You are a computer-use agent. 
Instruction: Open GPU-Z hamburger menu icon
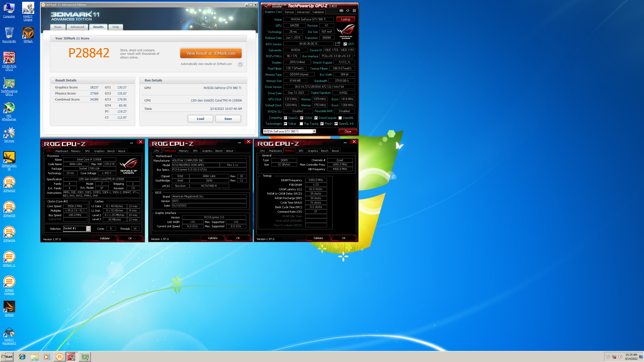[354, 11]
